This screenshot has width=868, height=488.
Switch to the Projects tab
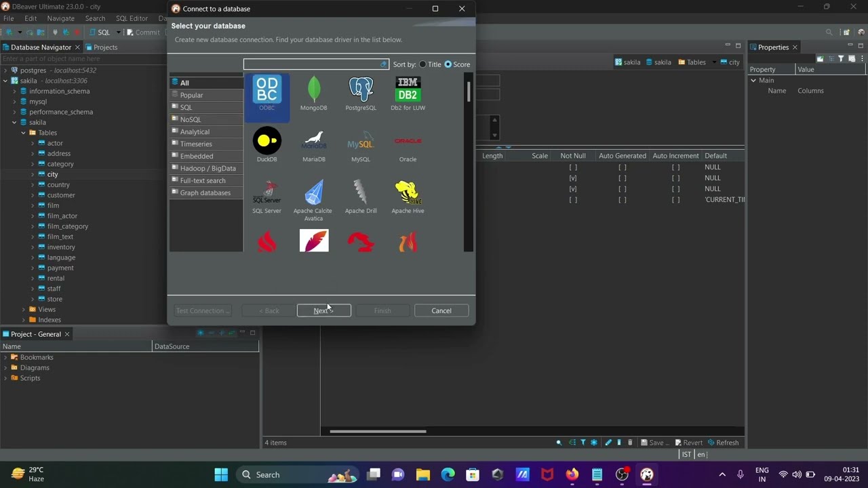point(100,47)
